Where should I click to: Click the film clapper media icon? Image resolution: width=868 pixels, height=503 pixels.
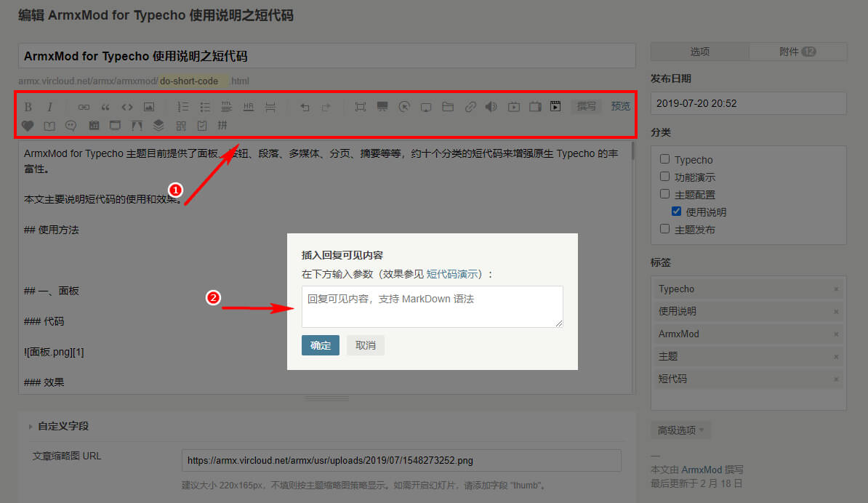[556, 106]
